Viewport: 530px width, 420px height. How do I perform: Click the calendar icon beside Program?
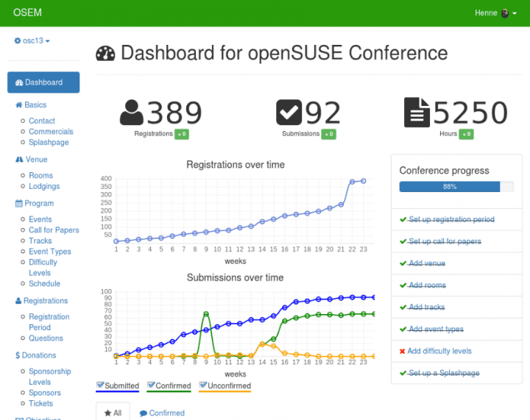coord(19,203)
